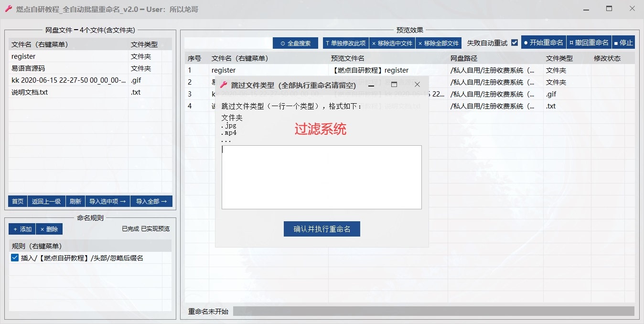Viewport: 644px width, 324px height.
Task: Click 文件夹 type cell in preview row 1
Action: click(556, 70)
